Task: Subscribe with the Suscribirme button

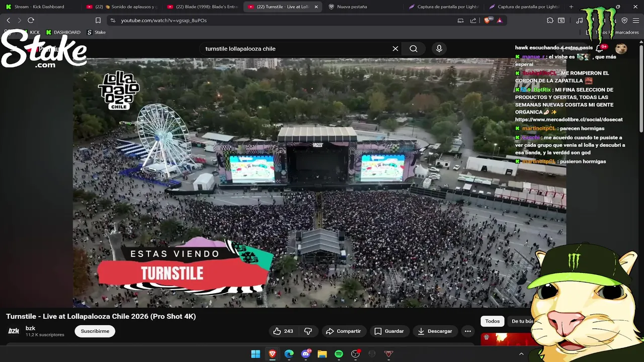Action: [x=95, y=331]
